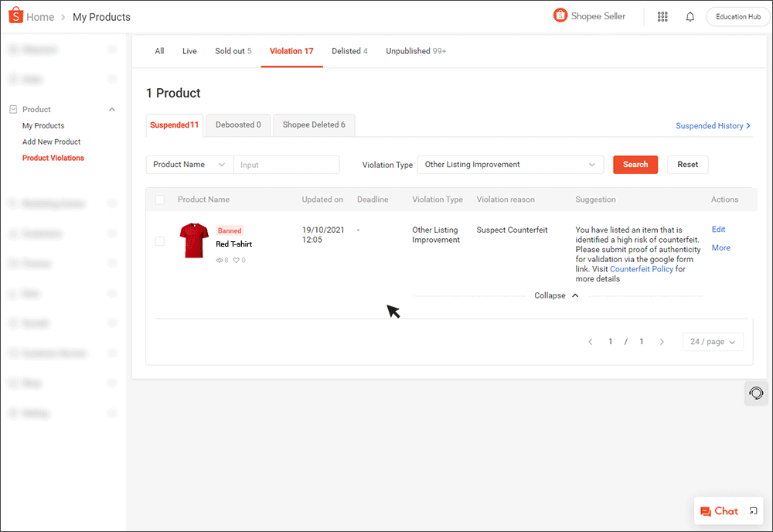The image size is (773, 532).
Task: Click the floating helper widget on the right edge
Action: tap(756, 393)
